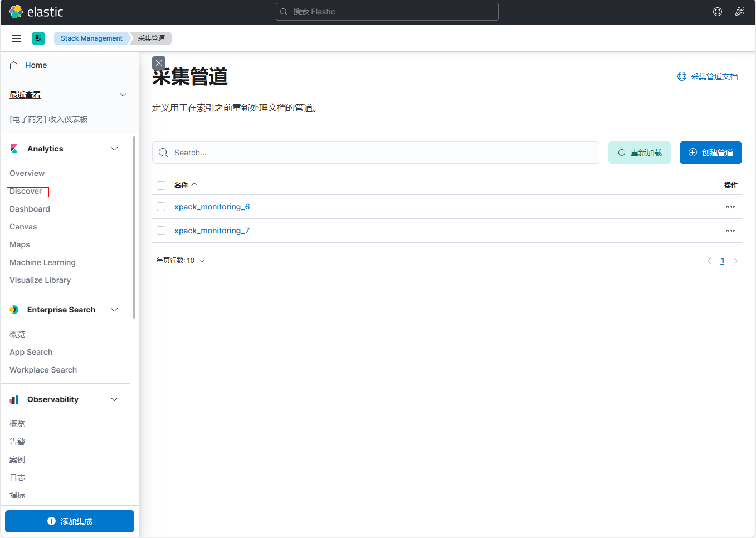The width and height of the screenshot is (756, 538).
Task: Click the green space avatar icon
Action: point(38,38)
